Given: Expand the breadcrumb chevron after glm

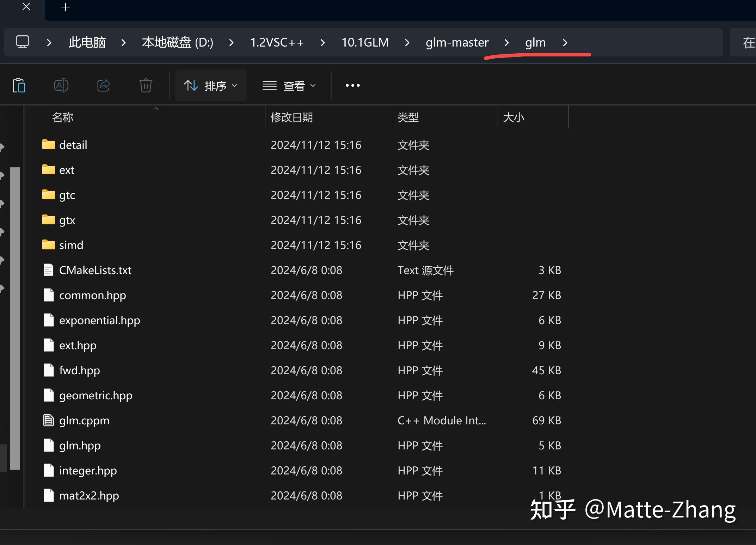Looking at the screenshot, I should point(565,42).
